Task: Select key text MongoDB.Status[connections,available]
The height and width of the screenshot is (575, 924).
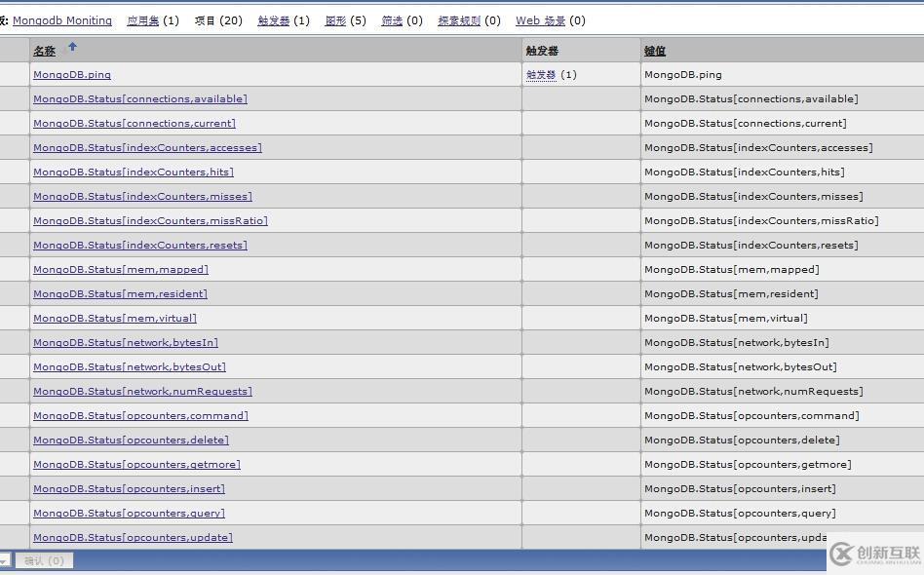Action: point(751,99)
